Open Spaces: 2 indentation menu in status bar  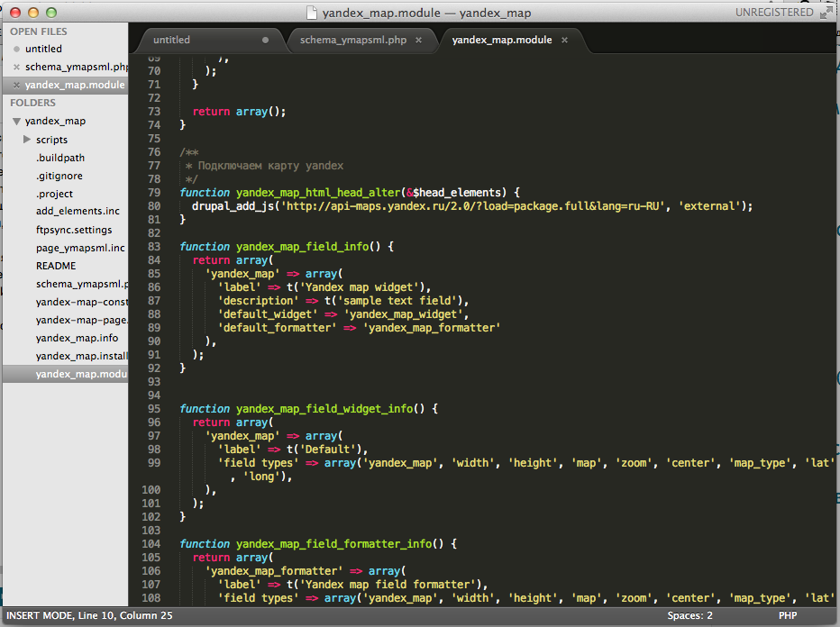pyautogui.click(x=690, y=616)
